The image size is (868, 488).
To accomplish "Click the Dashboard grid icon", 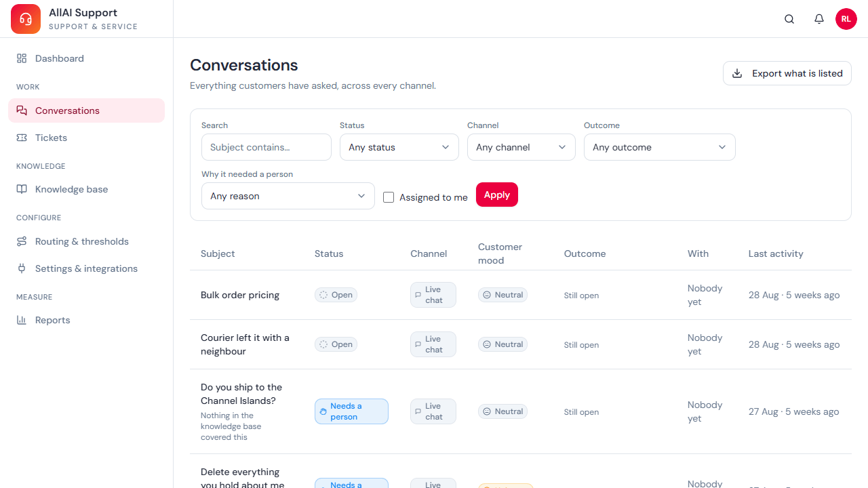I will (x=22, y=58).
